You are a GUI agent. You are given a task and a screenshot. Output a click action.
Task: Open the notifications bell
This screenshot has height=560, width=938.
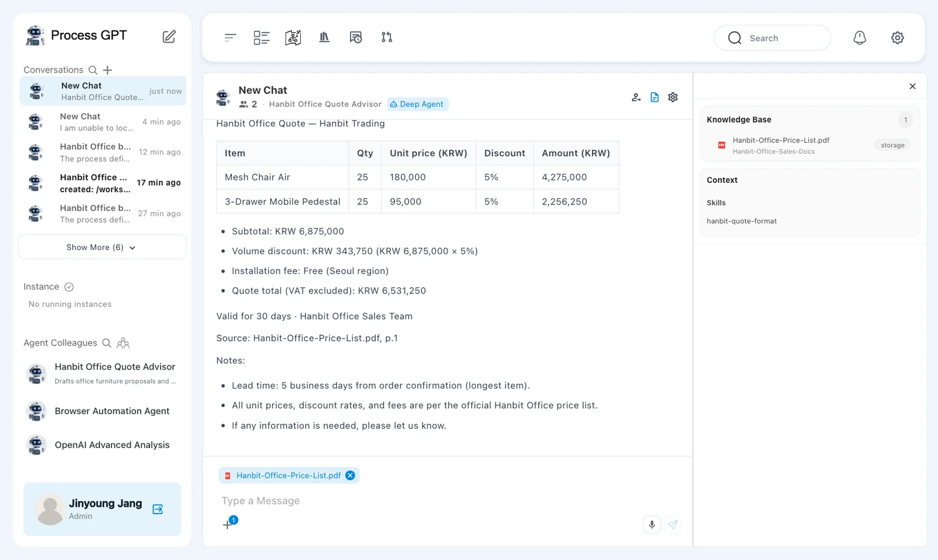pos(859,37)
